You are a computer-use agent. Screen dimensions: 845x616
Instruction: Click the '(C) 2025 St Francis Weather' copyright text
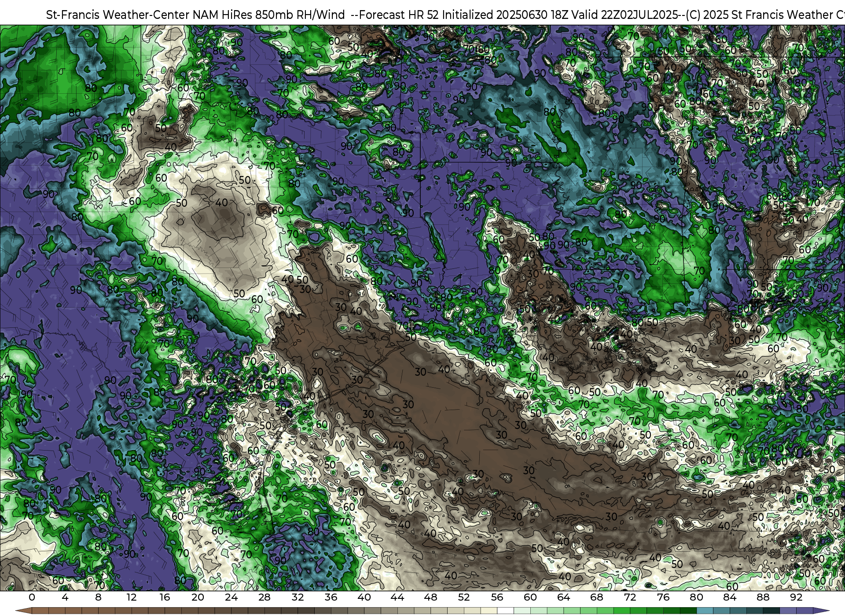[760, 15]
